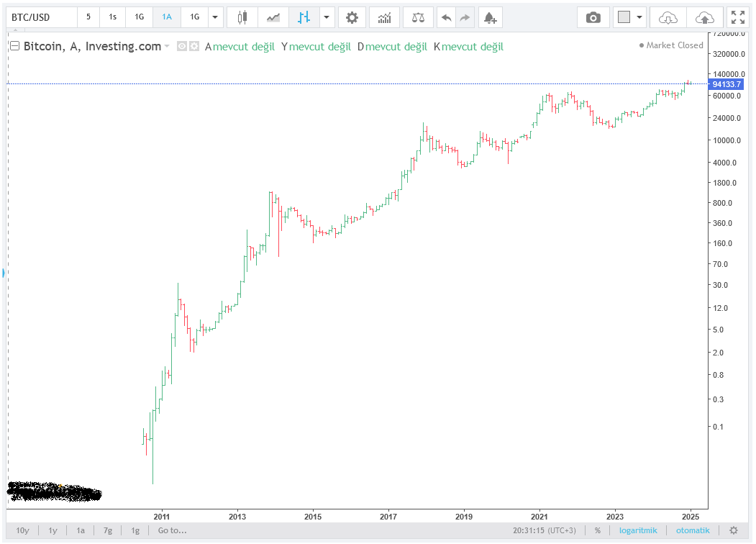Screen dimensions: 756x544
Task: Click the BTC/USD symbol input field
Action: pos(41,17)
